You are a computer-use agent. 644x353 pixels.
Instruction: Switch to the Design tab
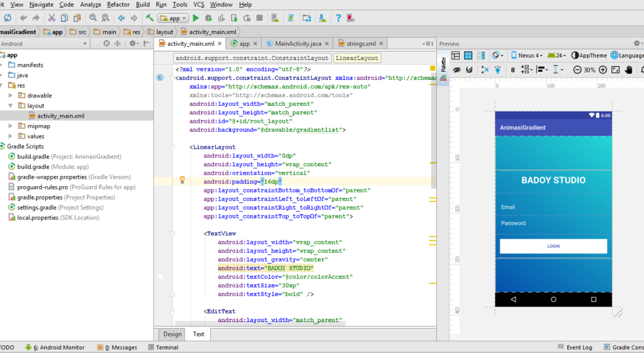172,334
